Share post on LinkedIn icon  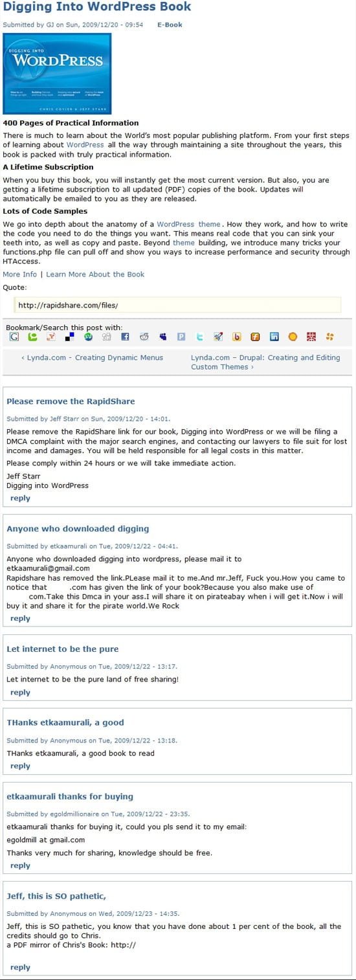274,337
